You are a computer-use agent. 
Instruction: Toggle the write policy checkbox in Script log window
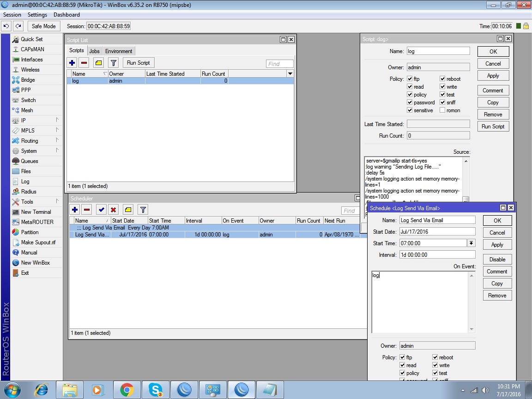pyautogui.click(x=442, y=86)
